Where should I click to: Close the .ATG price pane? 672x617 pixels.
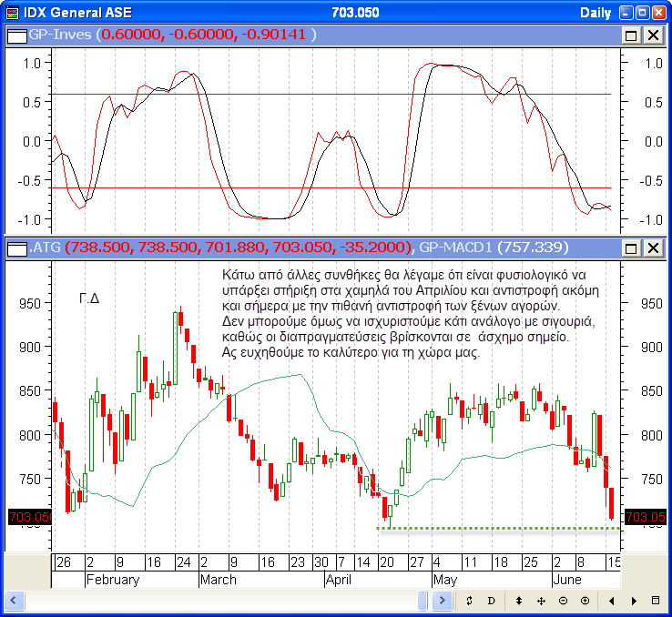pyautogui.click(x=654, y=248)
